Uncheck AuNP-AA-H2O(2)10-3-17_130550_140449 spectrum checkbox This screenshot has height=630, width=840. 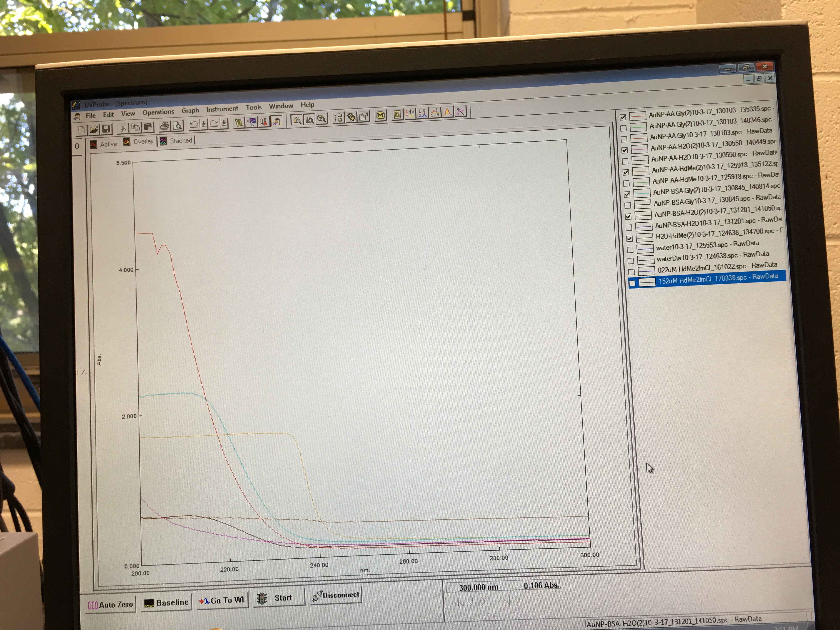[x=624, y=150]
